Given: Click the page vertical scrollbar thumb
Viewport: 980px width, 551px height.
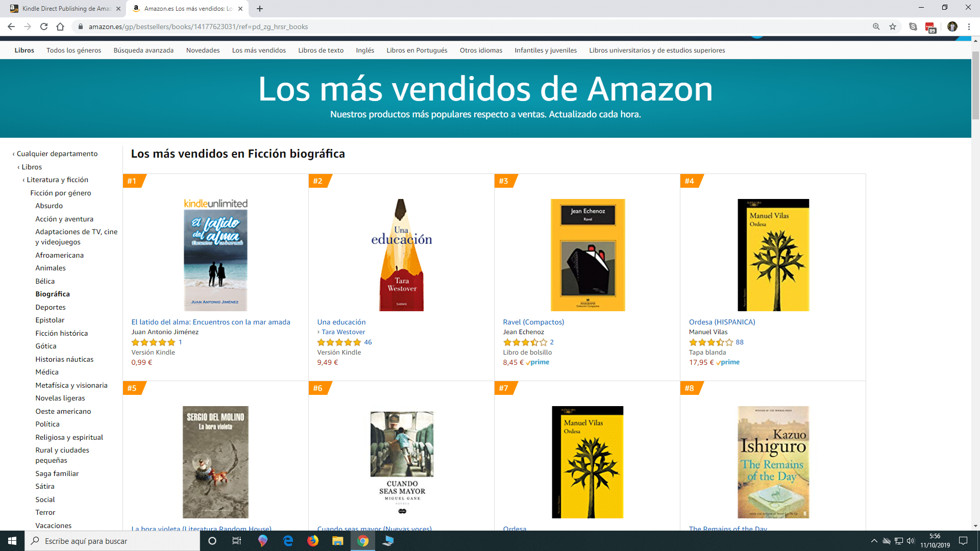Looking at the screenshot, I should coord(975,85).
